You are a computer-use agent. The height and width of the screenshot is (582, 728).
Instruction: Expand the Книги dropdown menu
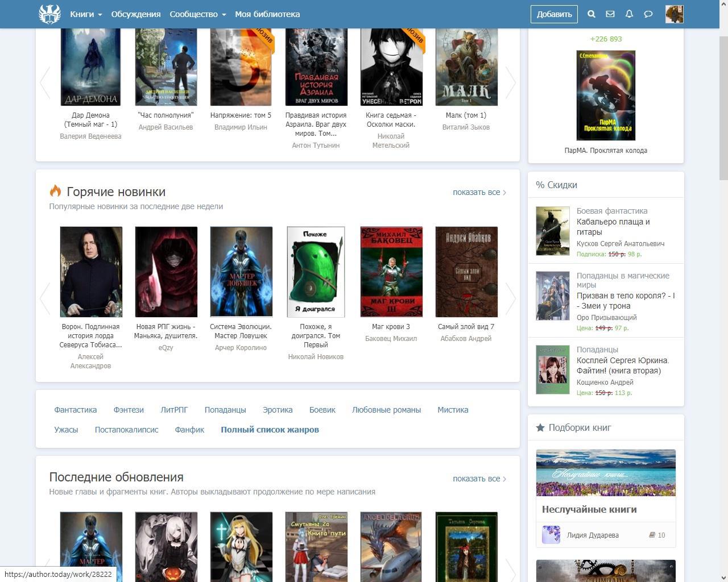86,14
